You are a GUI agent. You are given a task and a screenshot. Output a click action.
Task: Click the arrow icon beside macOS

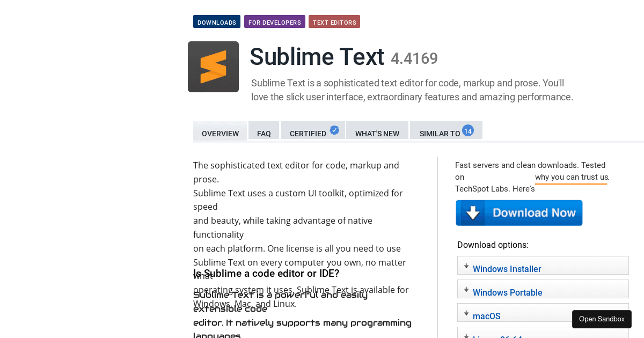(x=466, y=313)
